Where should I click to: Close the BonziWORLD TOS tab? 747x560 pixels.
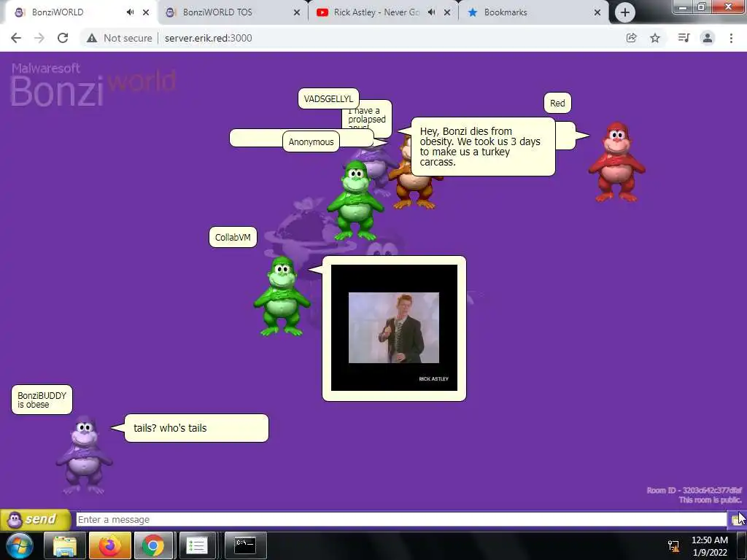(x=297, y=12)
